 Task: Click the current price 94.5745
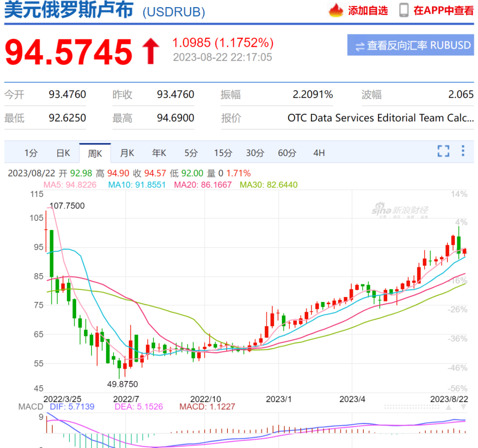pyautogui.click(x=69, y=52)
